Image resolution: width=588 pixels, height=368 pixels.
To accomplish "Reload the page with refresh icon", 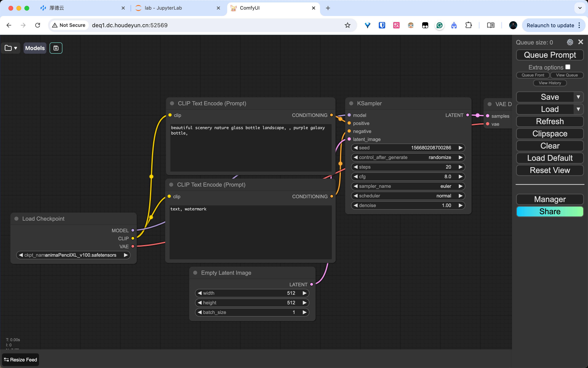I will point(38,25).
